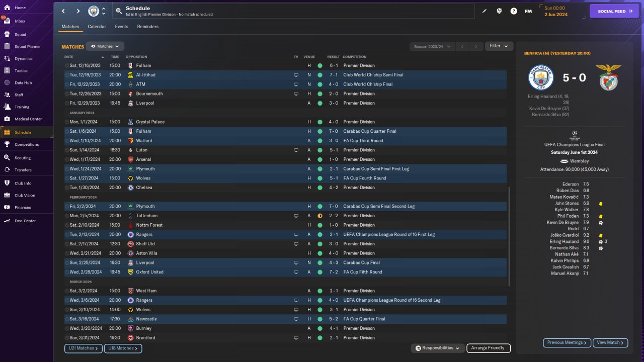Go back with the left arrow
The height and width of the screenshot is (362, 644).
[x=63, y=11]
